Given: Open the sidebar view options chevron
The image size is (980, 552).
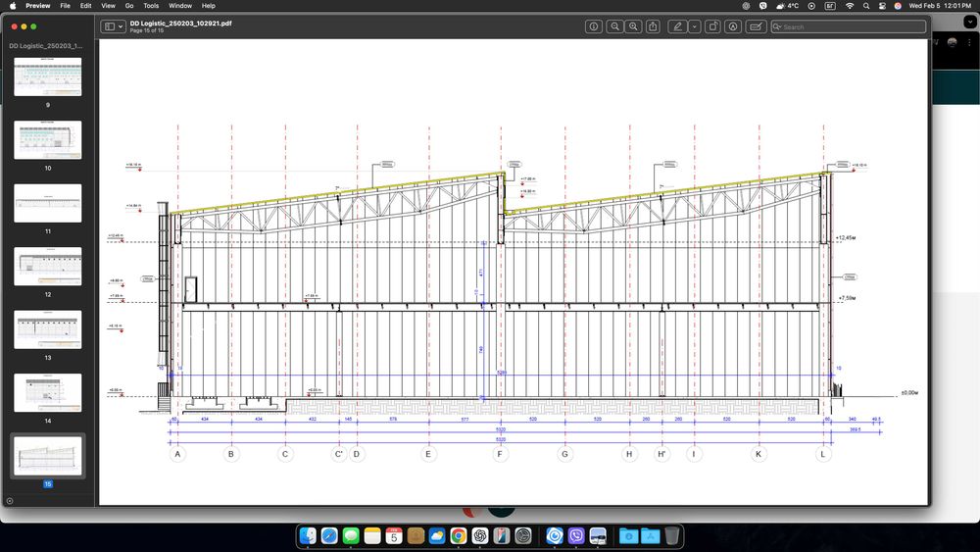Looking at the screenshot, I should (121, 26).
